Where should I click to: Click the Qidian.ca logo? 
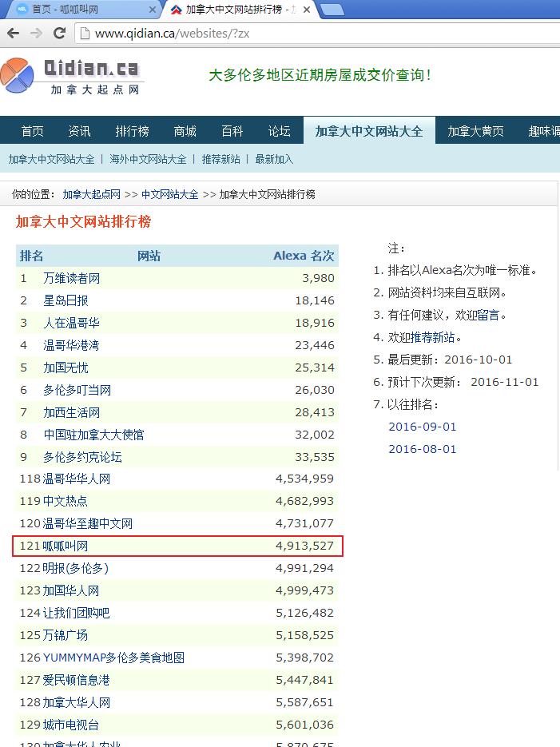pyautogui.click(x=71, y=75)
